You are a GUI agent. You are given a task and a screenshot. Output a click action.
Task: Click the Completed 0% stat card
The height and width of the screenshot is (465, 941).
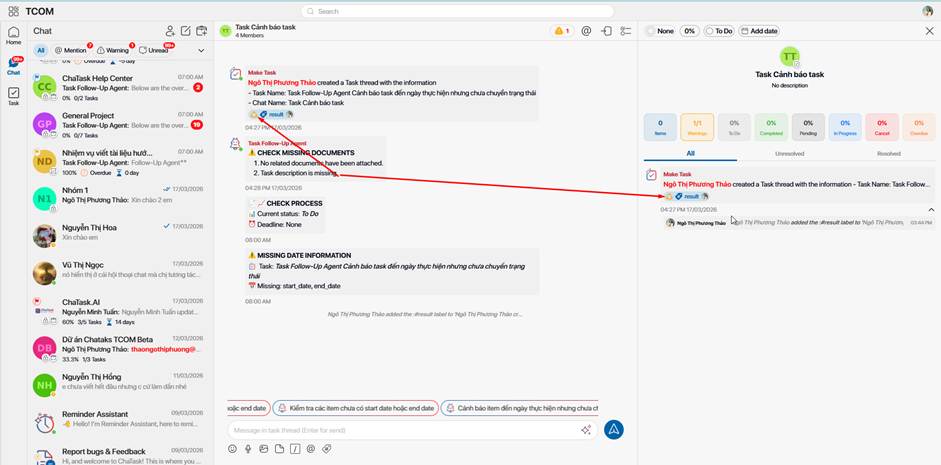click(771, 127)
